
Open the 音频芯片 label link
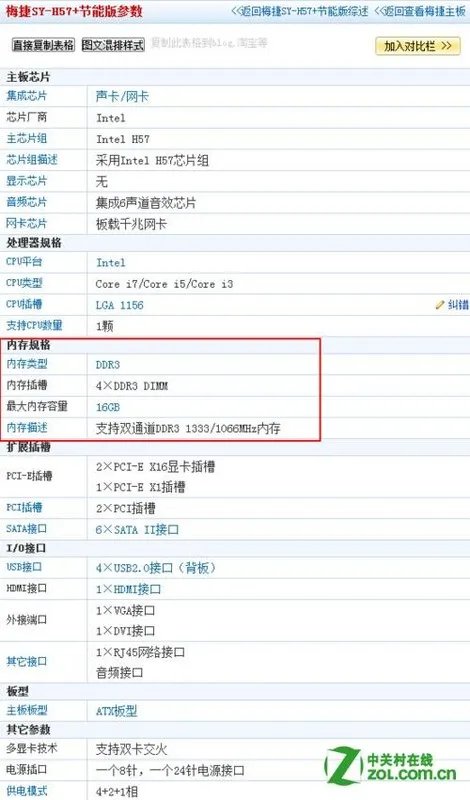click(27, 202)
